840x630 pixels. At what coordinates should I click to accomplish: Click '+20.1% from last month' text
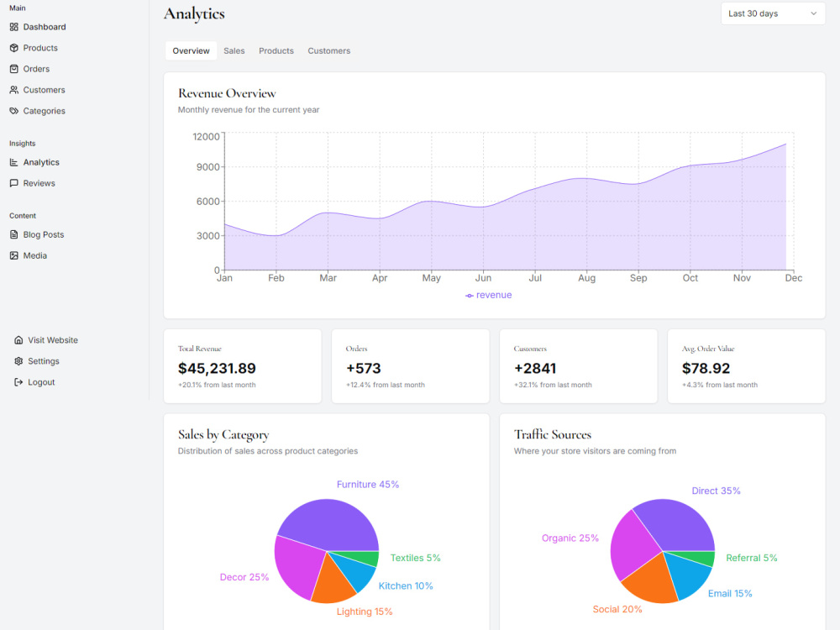pyautogui.click(x=217, y=385)
